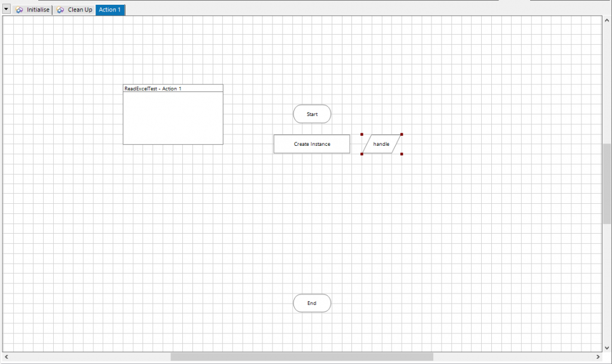Click vertical scrollbar down arrow
Screen dimensions: 612x364
tap(607, 348)
